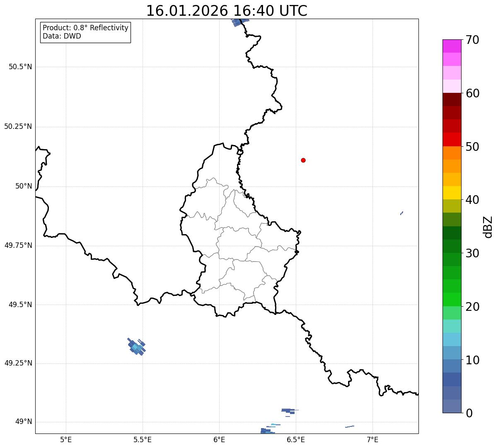Click the tiny echo near 7.2°E, 49.9°N

[401, 213]
